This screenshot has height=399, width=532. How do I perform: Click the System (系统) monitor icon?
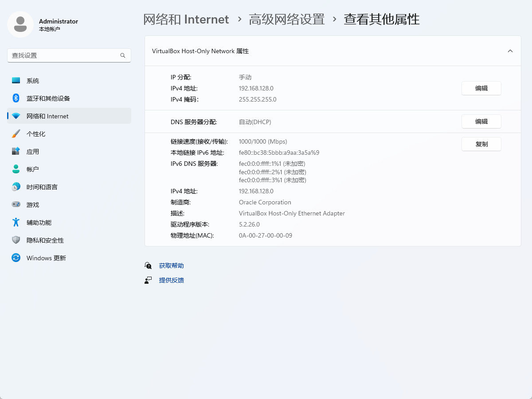(16, 81)
